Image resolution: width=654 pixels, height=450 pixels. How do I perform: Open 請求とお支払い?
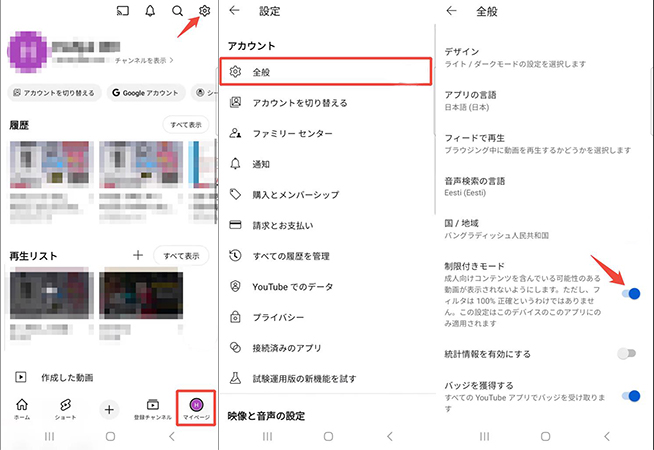click(x=327, y=225)
